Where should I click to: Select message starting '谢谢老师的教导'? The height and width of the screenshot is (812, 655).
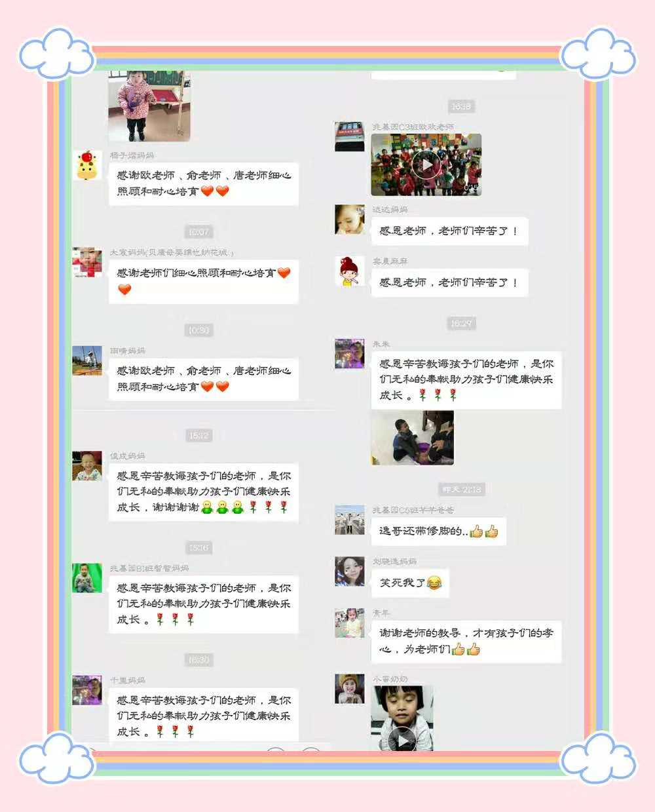tap(466, 641)
